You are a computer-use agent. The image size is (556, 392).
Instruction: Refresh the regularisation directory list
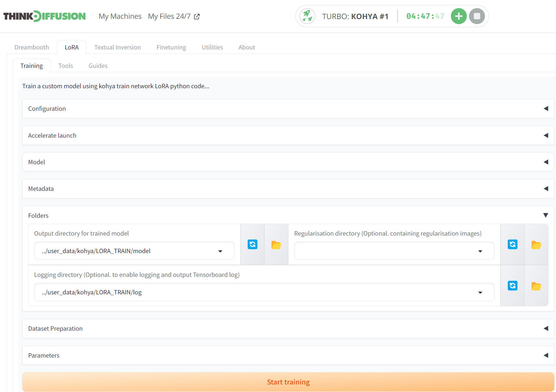pos(513,244)
